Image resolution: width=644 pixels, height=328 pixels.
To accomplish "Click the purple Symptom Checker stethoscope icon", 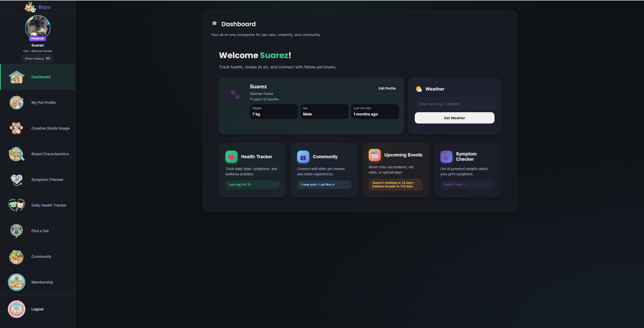I will (x=446, y=157).
